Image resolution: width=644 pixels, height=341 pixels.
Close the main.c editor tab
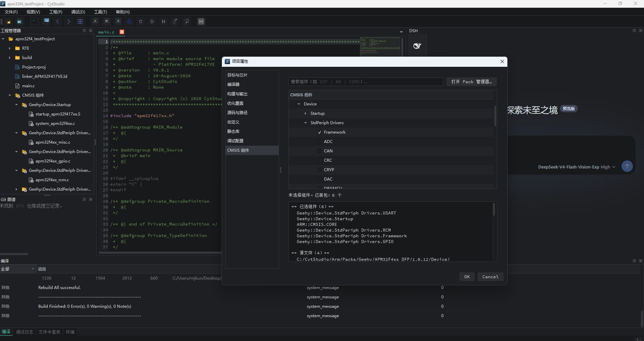click(122, 32)
